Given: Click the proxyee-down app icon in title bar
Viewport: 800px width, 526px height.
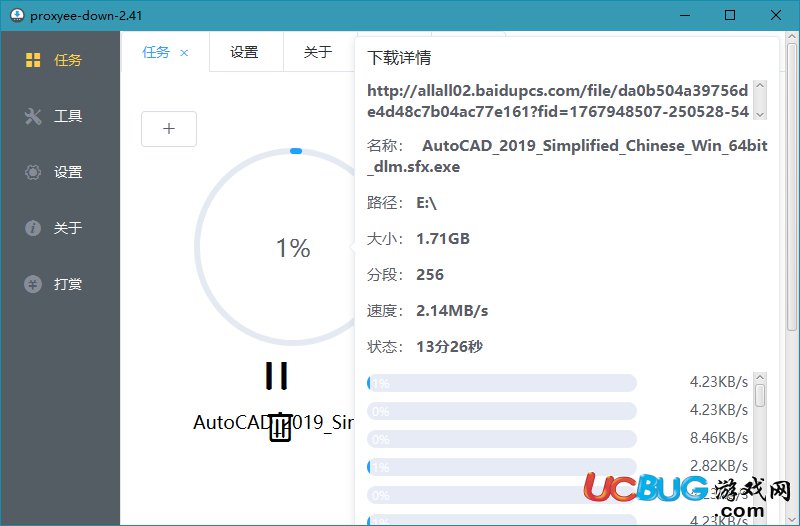Looking at the screenshot, I should coord(17,15).
